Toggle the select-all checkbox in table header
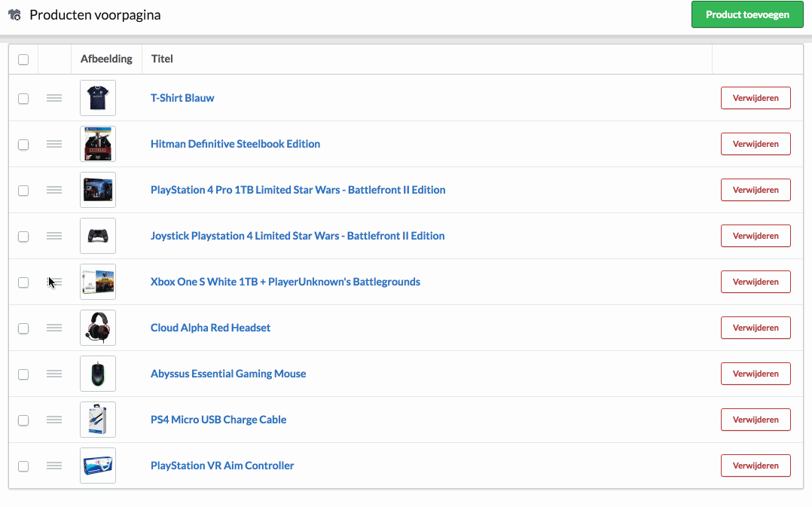 coord(23,60)
